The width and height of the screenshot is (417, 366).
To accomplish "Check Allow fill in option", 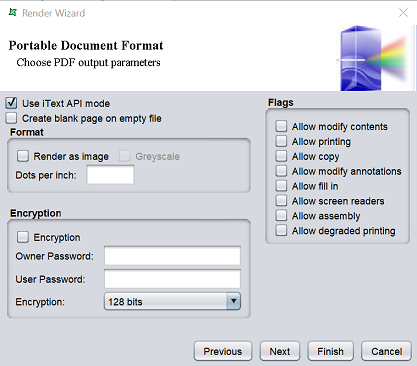I will coord(281,186).
